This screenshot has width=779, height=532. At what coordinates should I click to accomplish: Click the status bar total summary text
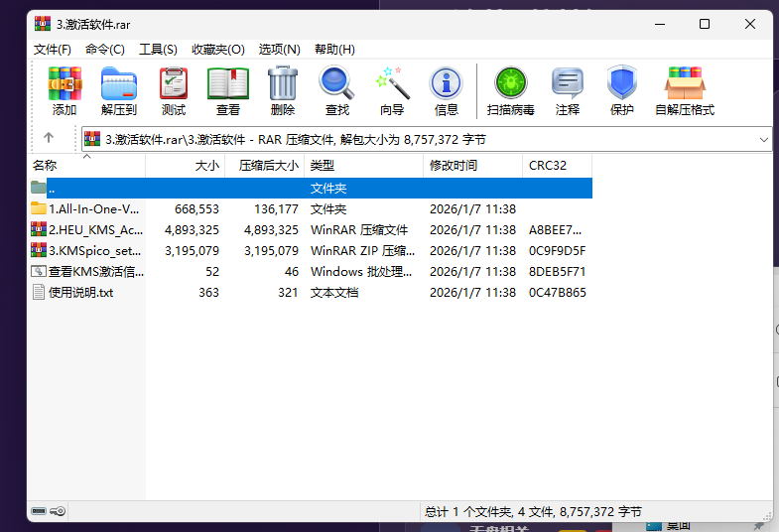pos(533,511)
